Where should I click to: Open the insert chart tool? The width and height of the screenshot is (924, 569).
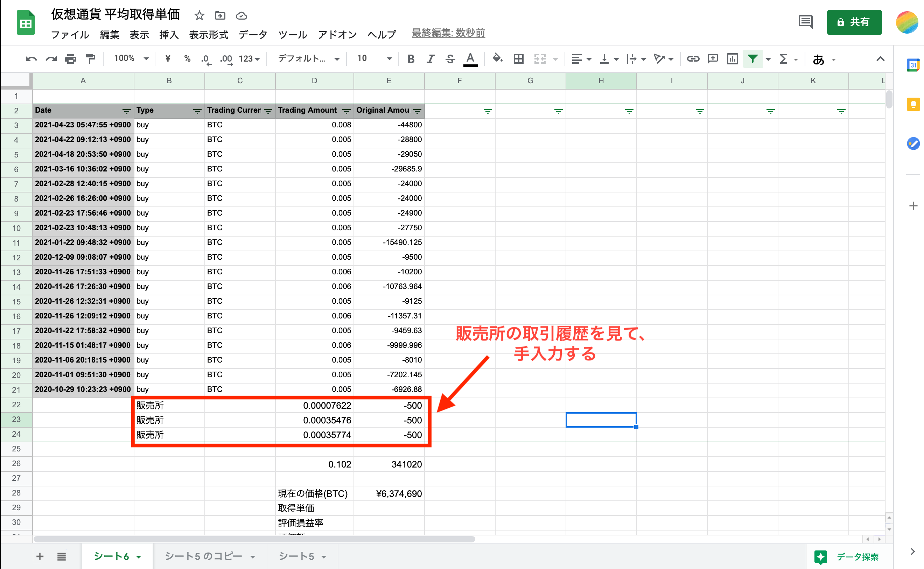point(733,59)
